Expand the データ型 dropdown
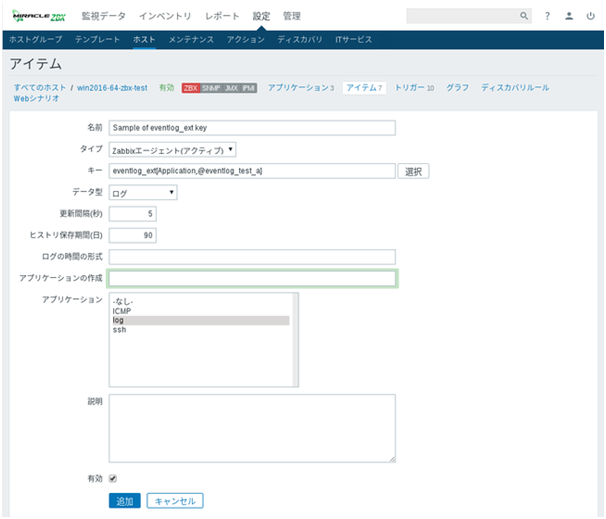The image size is (606, 519). tap(143, 192)
